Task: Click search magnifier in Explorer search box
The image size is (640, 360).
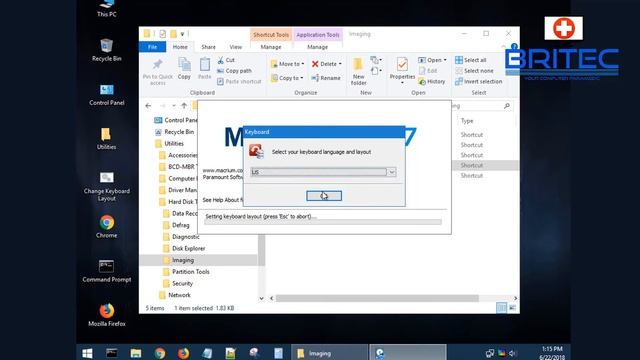Action: (x=507, y=106)
